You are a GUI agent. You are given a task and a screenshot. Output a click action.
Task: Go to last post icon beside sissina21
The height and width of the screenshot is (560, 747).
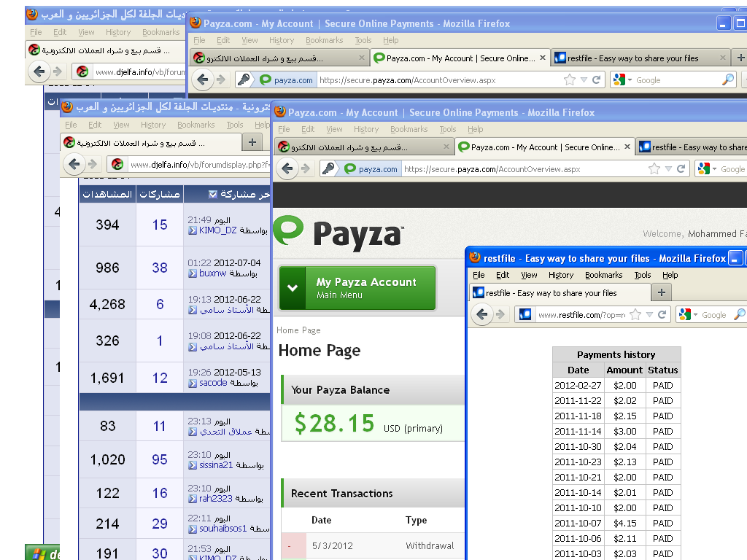(193, 465)
